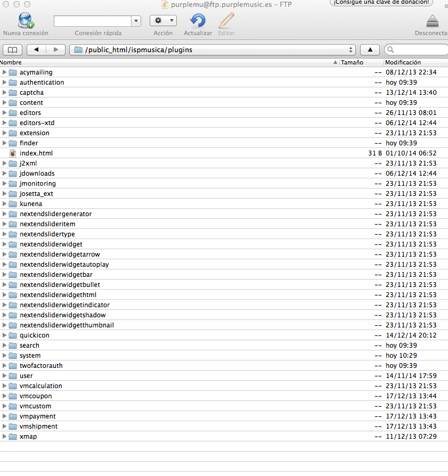The image size is (448, 476).
Task: Expand the content folder
Action: coord(4,103)
